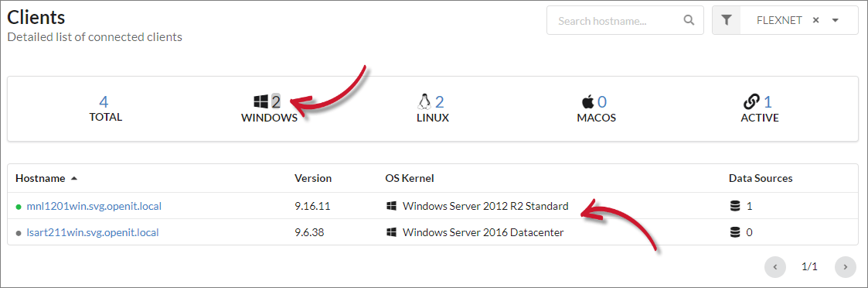Click the Windows Server 2016 Datacenter text
Viewport: 868px width, 288px height.
pos(483,232)
